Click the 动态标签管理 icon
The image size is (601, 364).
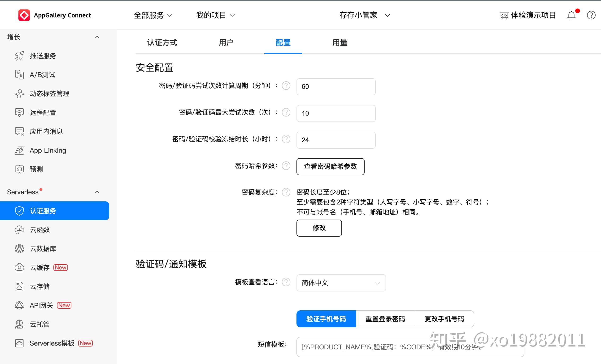(19, 94)
